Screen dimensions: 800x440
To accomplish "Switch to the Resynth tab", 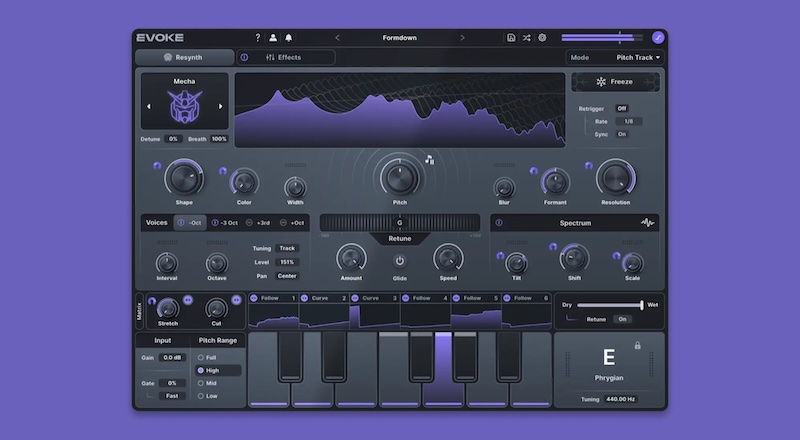I will click(x=184, y=57).
